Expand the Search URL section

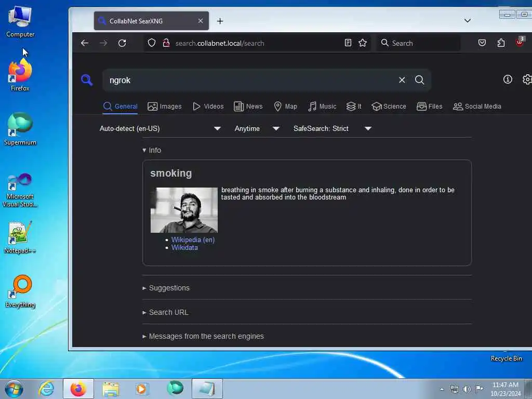pyautogui.click(x=165, y=312)
